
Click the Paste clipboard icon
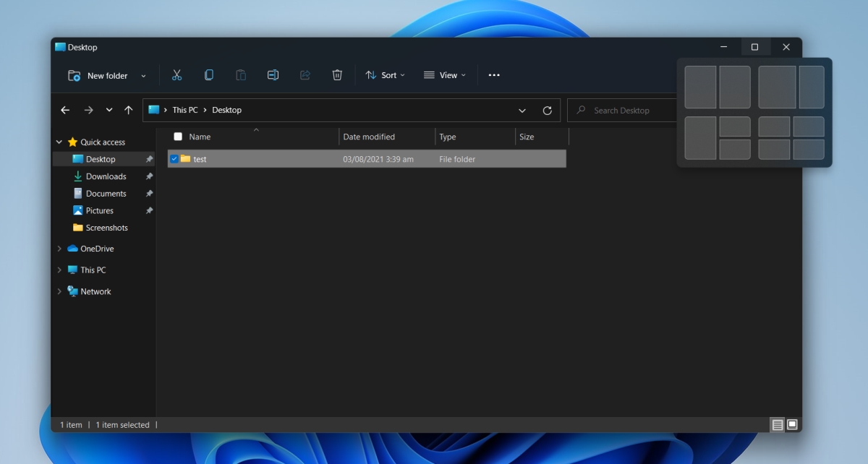tap(241, 75)
